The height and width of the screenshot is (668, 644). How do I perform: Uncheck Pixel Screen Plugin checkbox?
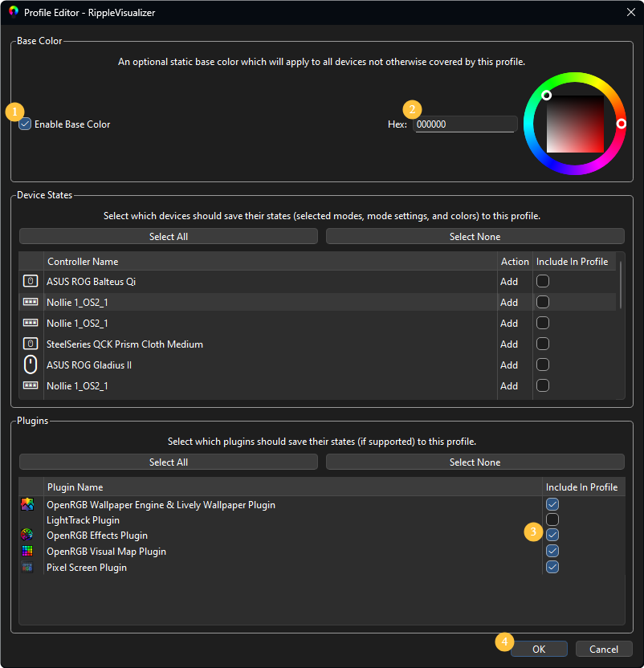point(552,567)
